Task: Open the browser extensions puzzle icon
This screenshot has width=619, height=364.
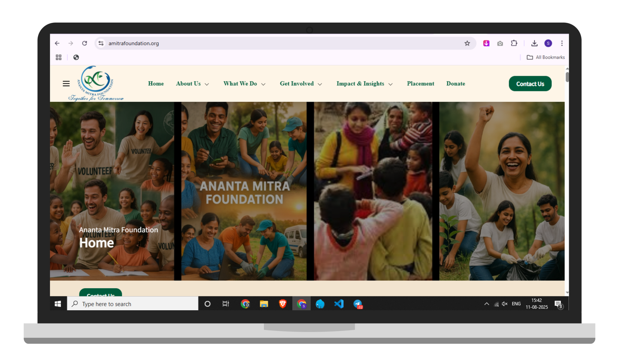Action: coord(514,43)
